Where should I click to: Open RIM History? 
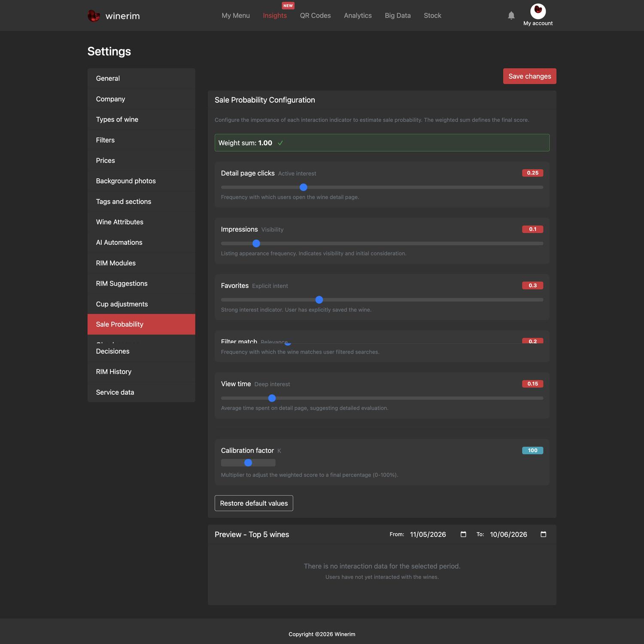click(x=141, y=372)
